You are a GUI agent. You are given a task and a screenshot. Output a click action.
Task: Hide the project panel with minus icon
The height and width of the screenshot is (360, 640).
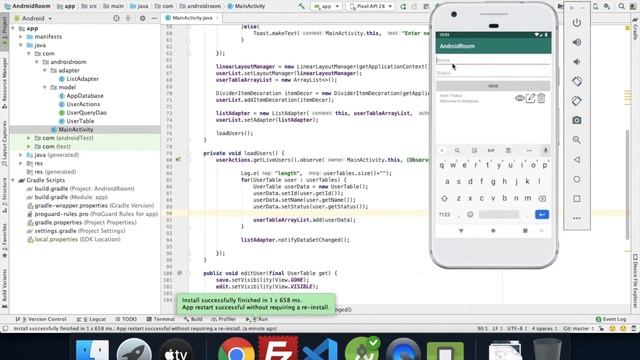point(154,18)
